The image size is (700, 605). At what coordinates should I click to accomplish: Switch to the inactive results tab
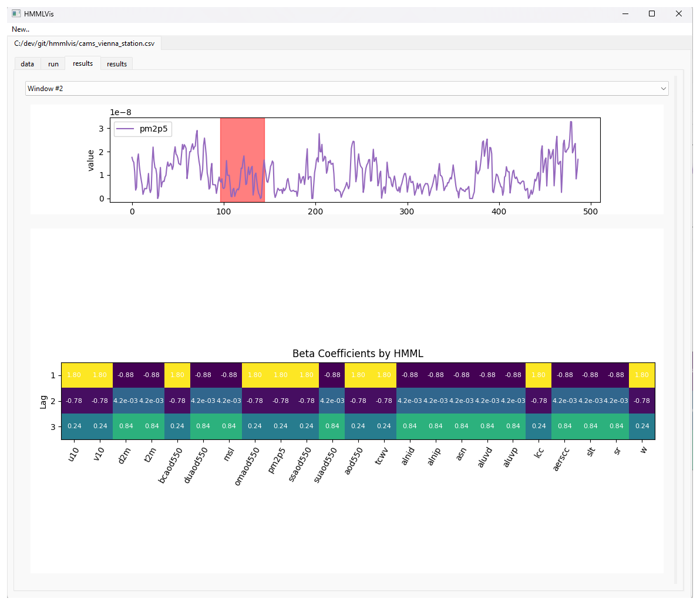click(117, 64)
